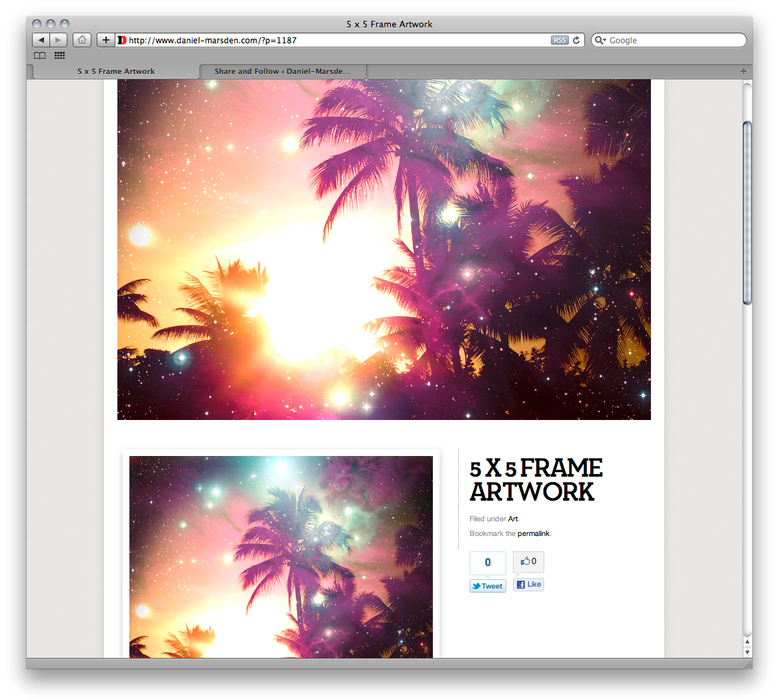The height and width of the screenshot is (700, 779).
Task: Open the home page via house icon
Action: (81, 40)
